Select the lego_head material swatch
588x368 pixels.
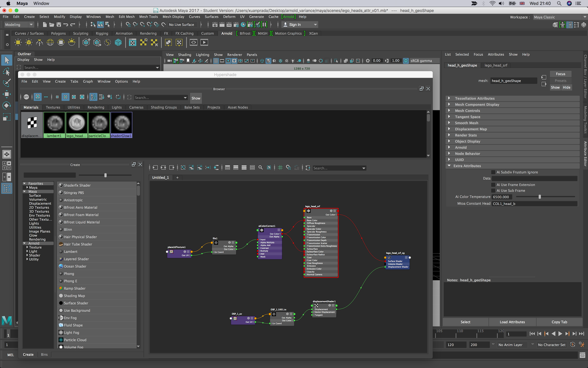pyautogui.click(x=77, y=125)
